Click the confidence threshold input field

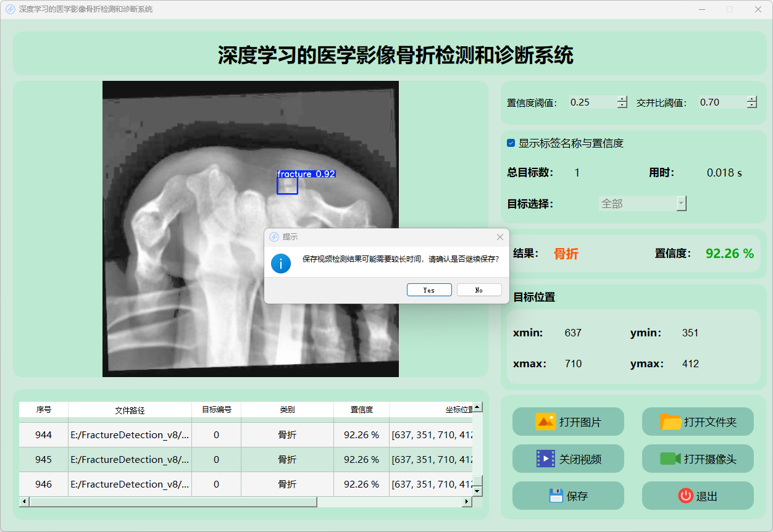tap(591, 102)
